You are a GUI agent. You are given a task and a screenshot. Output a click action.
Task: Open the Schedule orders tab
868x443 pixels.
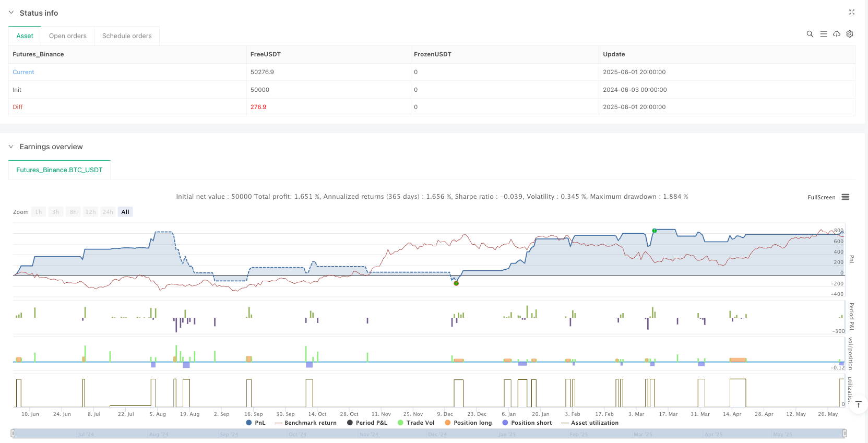[127, 36]
